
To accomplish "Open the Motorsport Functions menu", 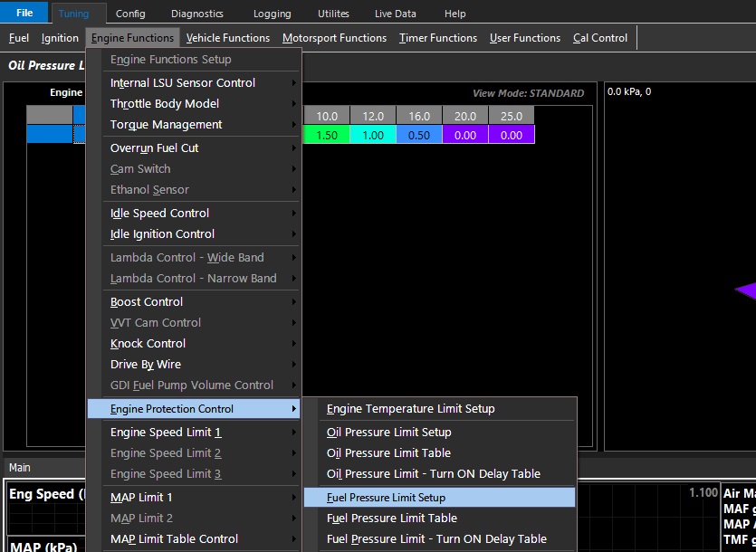I will pyautogui.click(x=335, y=38).
